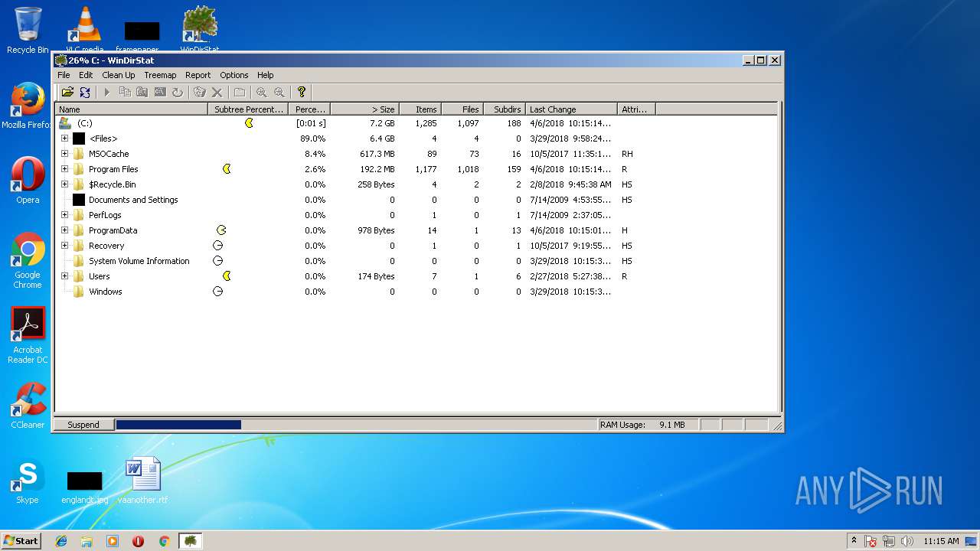This screenshot has height=551, width=980.
Task: Click the Open drive toolbar icon
Action: [67, 92]
